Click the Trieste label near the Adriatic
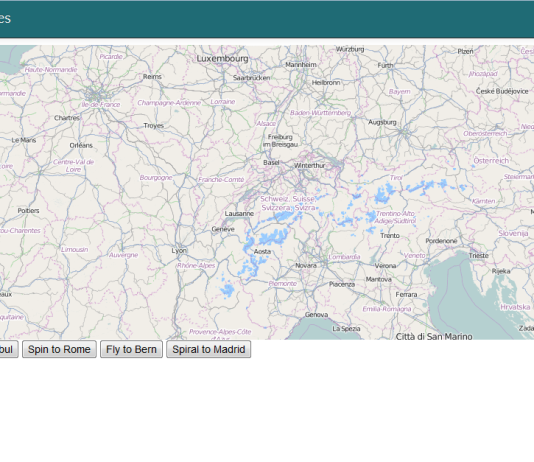The height and width of the screenshot is (462, 534). pos(478,255)
